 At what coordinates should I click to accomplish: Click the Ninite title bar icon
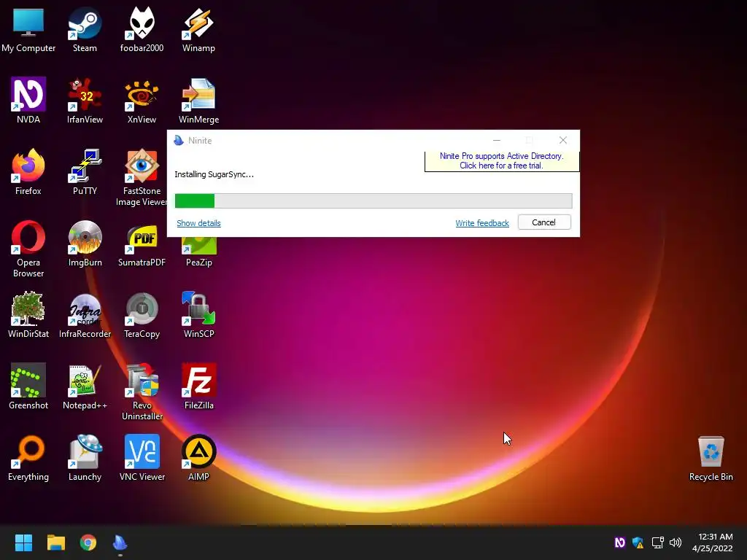179,141
